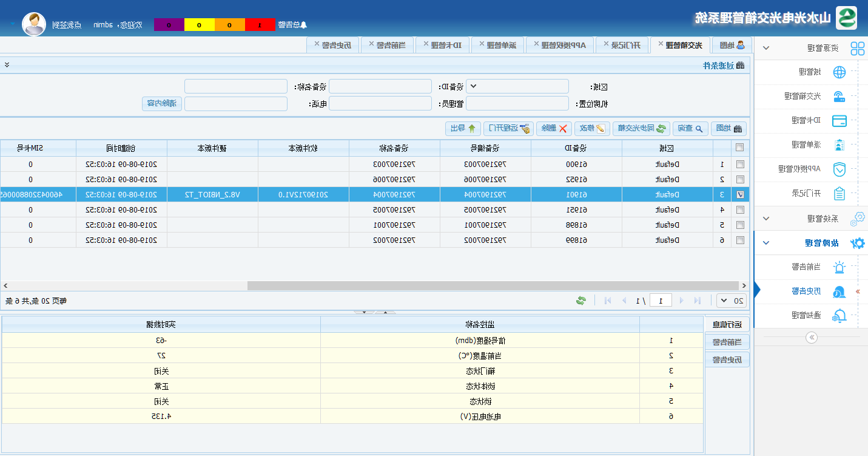Collapse the 故障管理 sidebar group
Viewport: 868px width, 456px height.
(766, 243)
